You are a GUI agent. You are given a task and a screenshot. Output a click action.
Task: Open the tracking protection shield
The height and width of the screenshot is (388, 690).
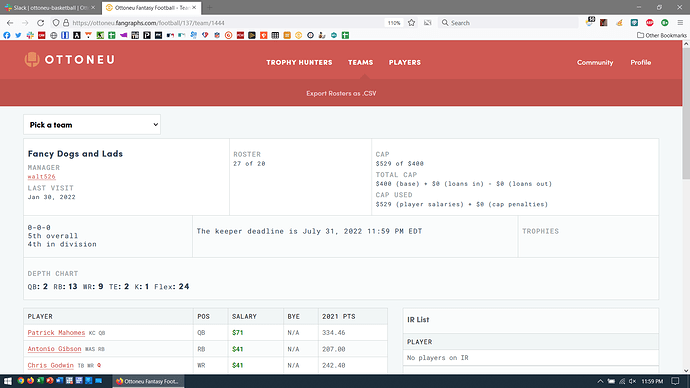tap(56, 23)
